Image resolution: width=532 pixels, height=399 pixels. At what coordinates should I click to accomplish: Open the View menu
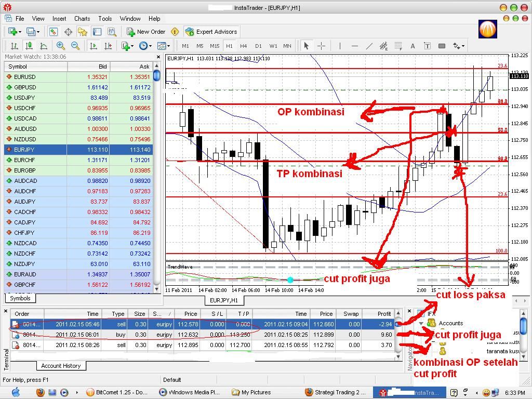pyautogui.click(x=38, y=19)
